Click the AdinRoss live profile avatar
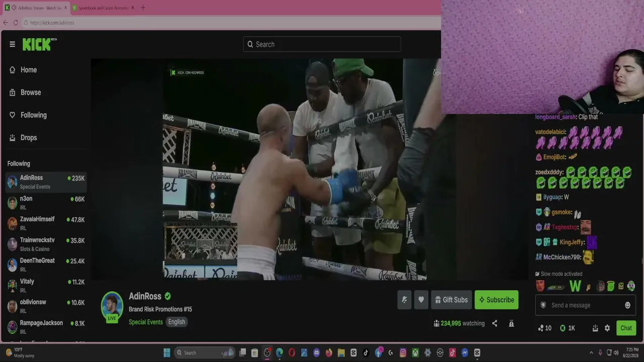 click(x=112, y=306)
